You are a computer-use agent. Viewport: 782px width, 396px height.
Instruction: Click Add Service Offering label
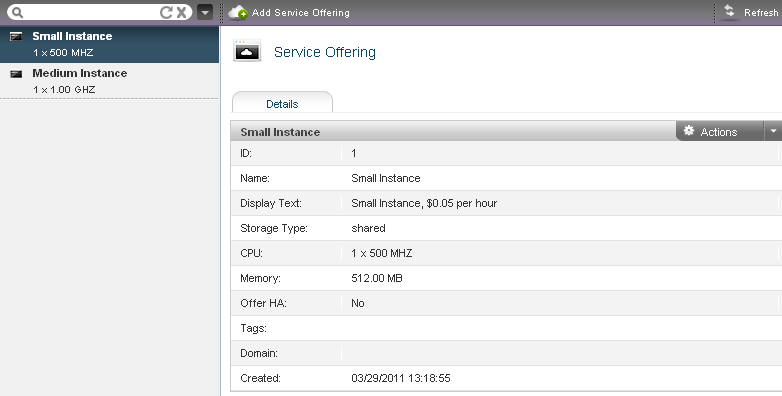301,12
